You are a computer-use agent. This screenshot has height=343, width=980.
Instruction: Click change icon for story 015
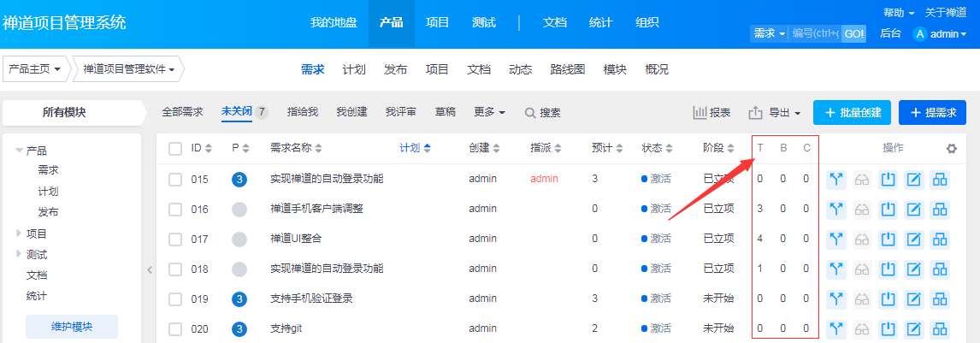tap(836, 180)
